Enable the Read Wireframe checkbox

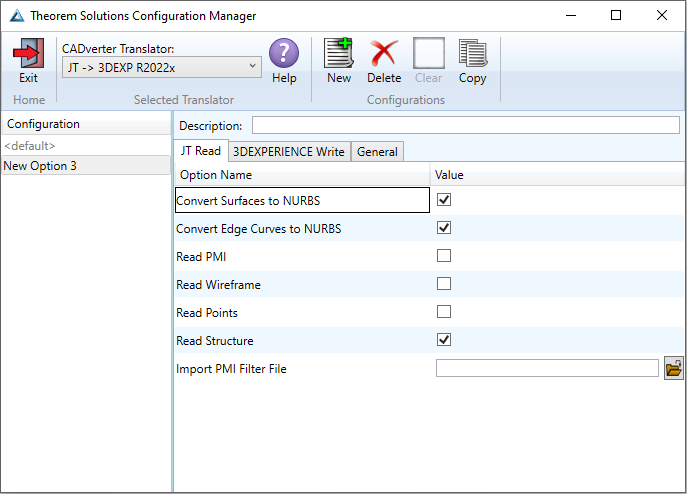(444, 284)
